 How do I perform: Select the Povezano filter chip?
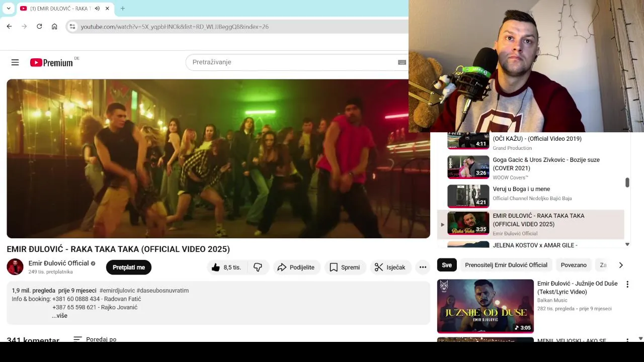click(x=574, y=265)
